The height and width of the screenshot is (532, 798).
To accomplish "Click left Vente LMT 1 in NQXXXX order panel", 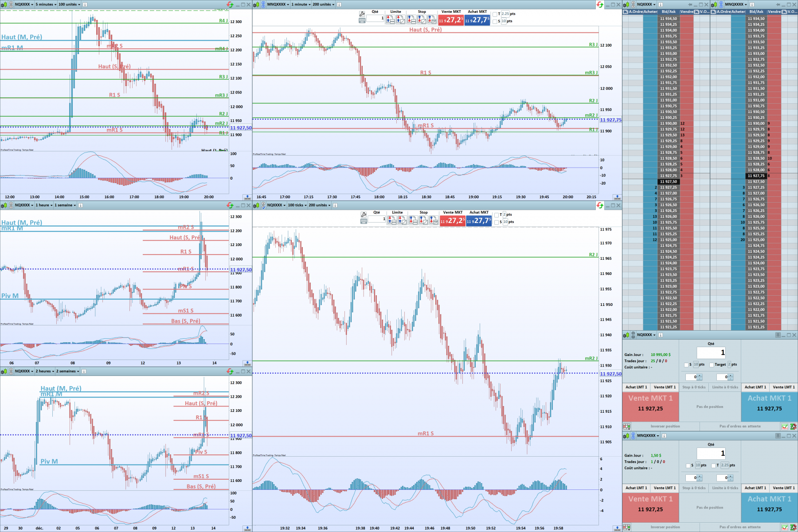I will coord(665,387).
